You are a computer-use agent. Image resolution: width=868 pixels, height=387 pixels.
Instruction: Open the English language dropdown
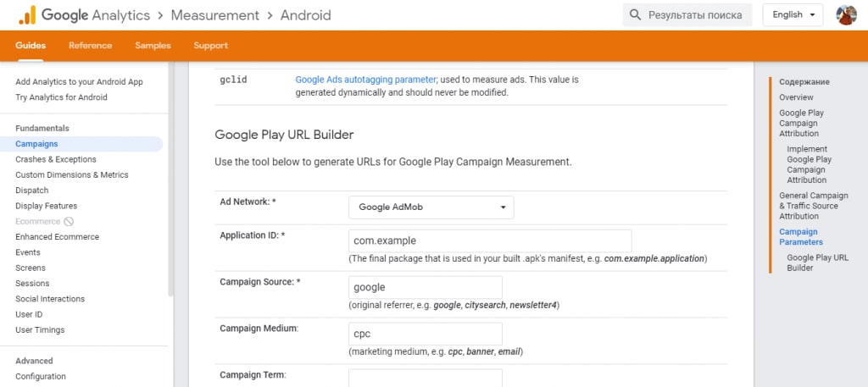pyautogui.click(x=793, y=15)
